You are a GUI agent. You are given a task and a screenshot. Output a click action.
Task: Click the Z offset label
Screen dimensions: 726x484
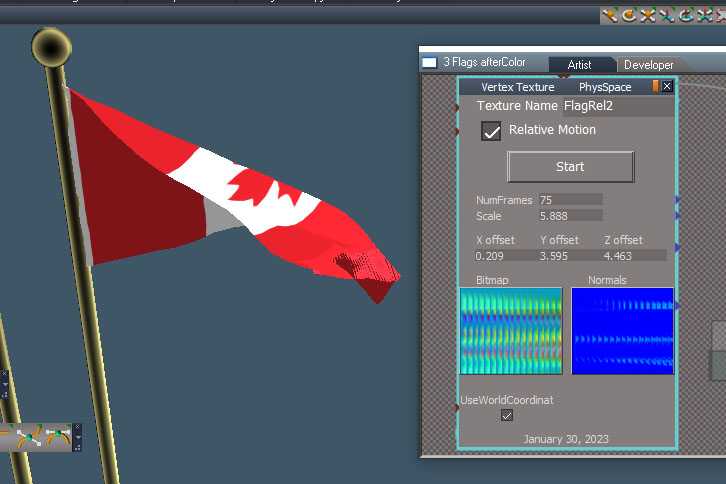(623, 240)
